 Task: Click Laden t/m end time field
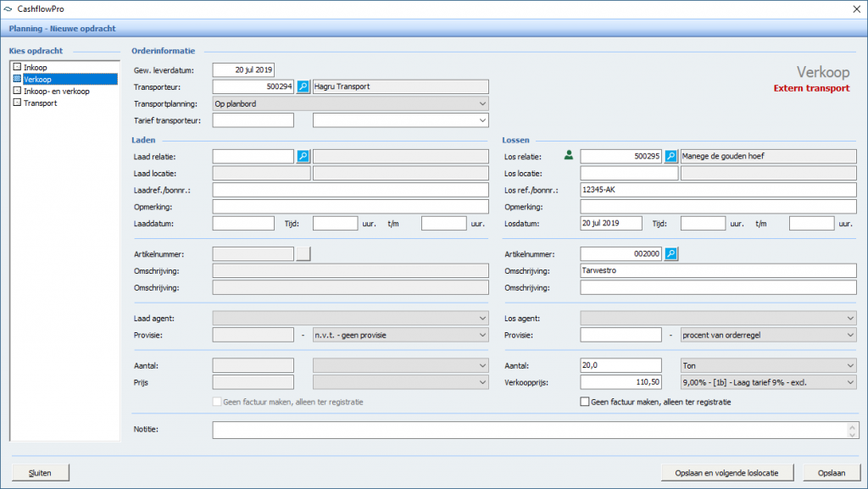coord(444,224)
